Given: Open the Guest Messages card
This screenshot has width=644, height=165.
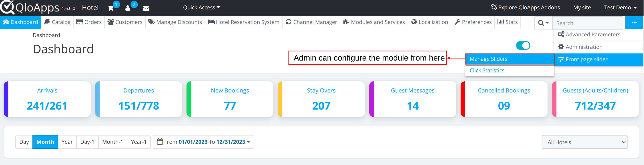Looking at the screenshot, I should click(x=413, y=99).
